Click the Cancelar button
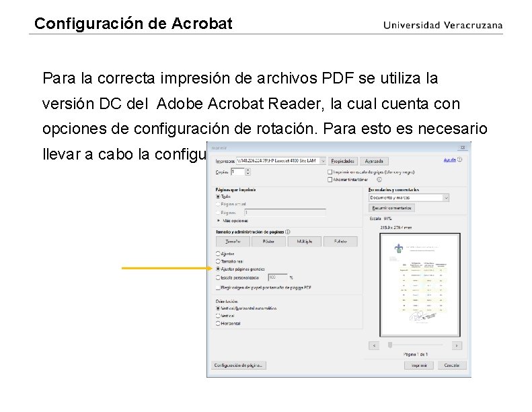Image resolution: width=532 pixels, height=412 pixels. point(451,366)
